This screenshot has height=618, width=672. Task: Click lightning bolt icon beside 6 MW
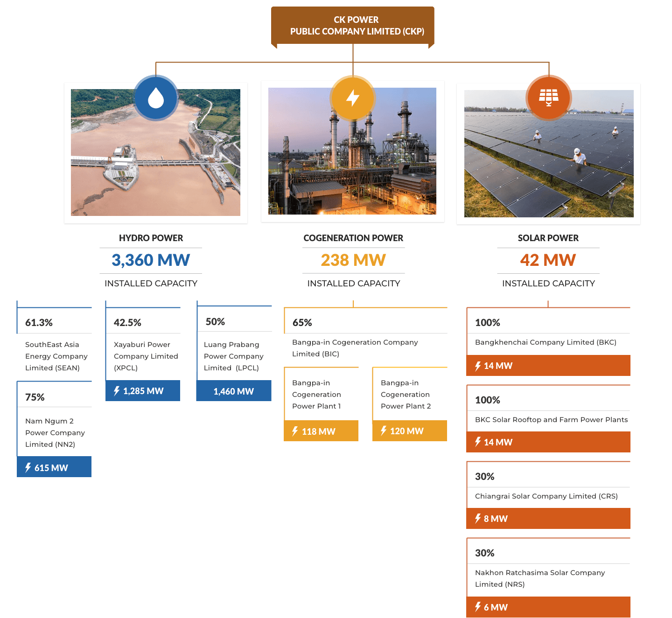point(478,607)
